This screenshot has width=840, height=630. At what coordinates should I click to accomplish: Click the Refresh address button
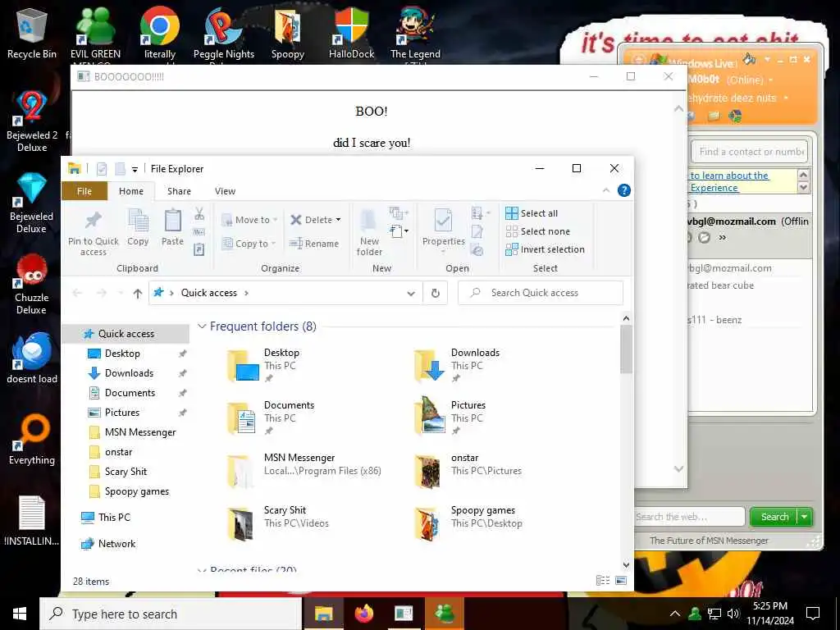(x=436, y=293)
